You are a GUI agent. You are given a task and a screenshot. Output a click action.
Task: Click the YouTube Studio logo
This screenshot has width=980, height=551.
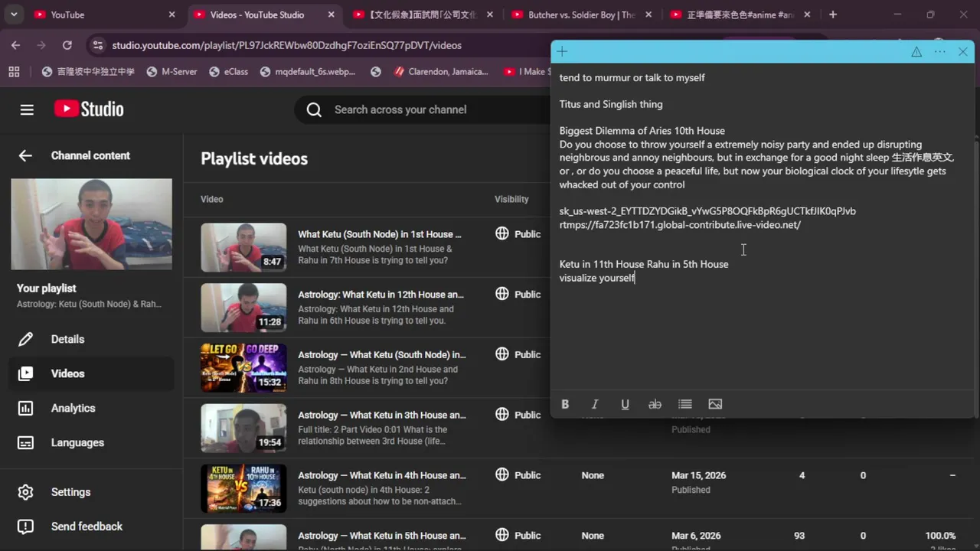(x=89, y=109)
